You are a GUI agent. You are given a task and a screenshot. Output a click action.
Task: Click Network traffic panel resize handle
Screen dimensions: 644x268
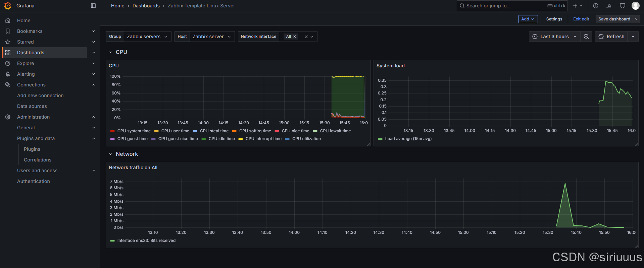click(636, 246)
